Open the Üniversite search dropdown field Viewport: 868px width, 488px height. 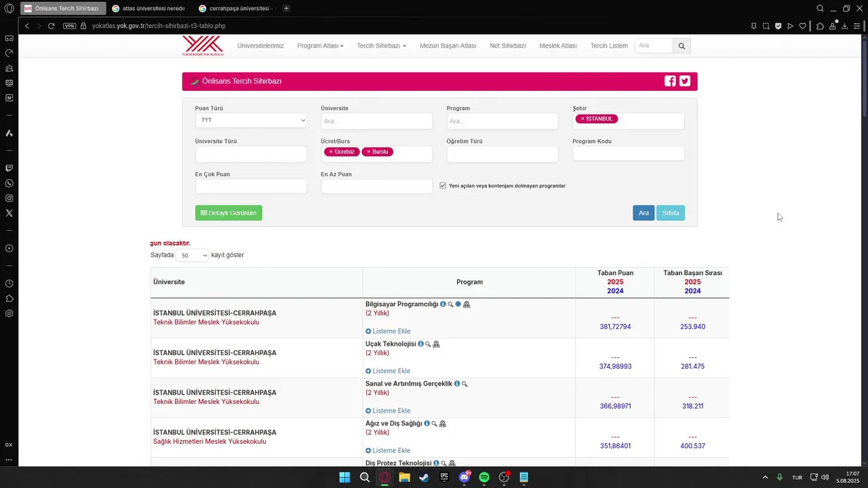(376, 121)
